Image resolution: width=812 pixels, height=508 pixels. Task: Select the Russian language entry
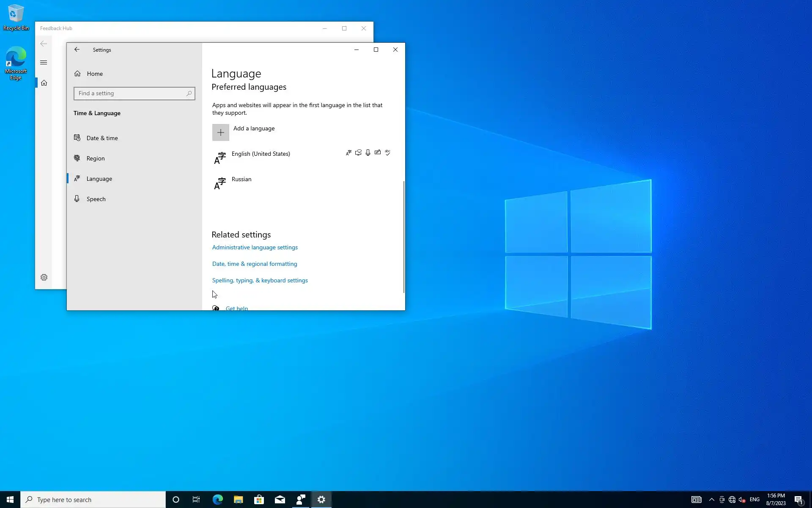[241, 179]
